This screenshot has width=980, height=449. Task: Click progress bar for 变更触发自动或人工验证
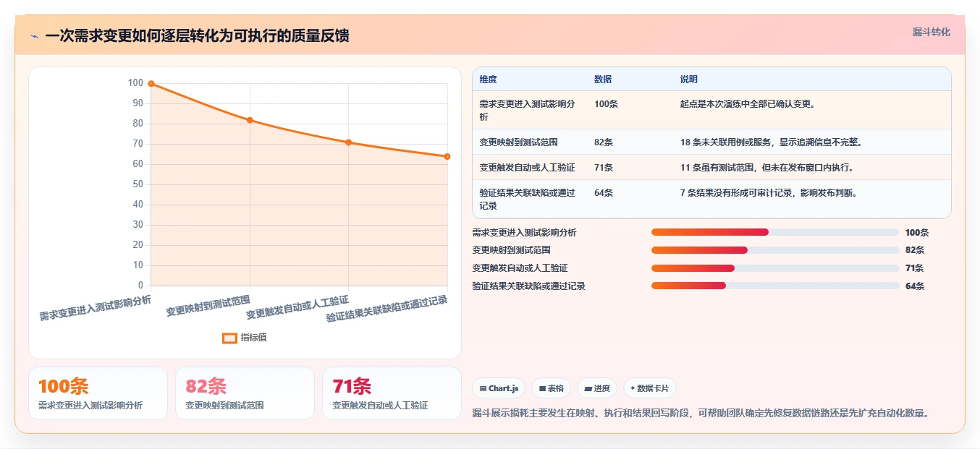[775, 268]
